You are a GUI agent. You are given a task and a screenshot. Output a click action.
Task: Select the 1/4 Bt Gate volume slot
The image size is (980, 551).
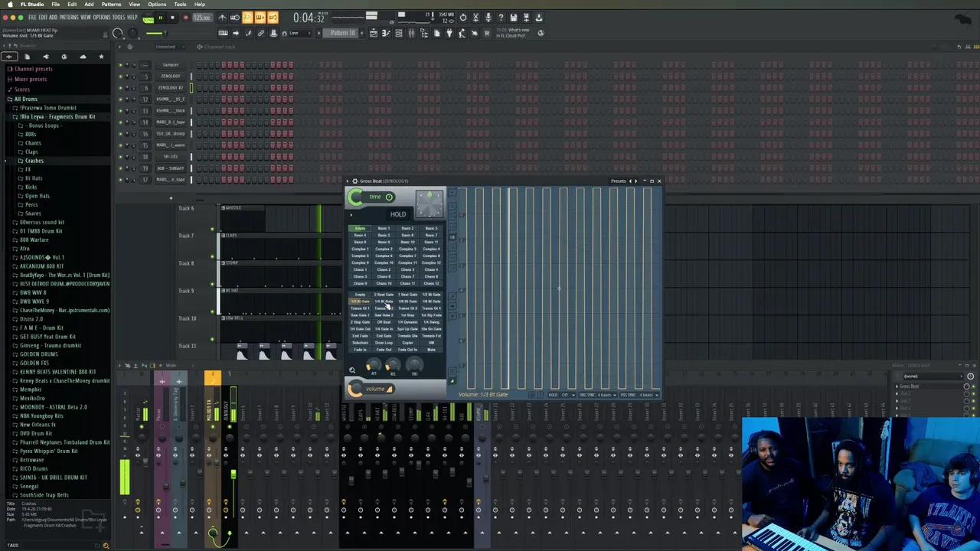[384, 302]
